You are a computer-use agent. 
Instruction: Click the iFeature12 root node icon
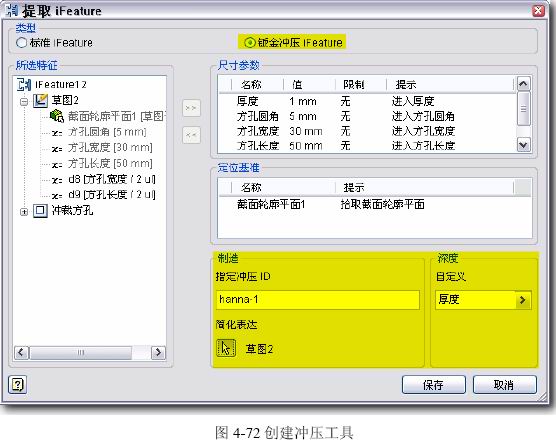24,84
